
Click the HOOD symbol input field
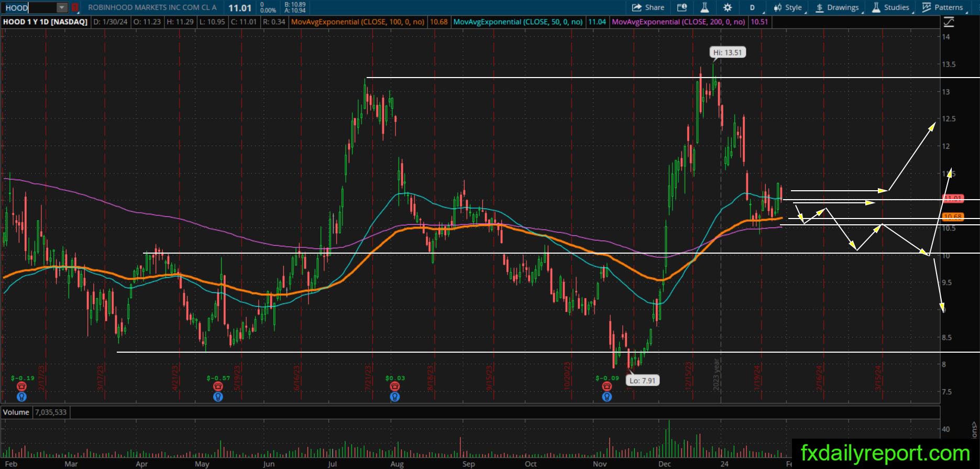pos(29,8)
